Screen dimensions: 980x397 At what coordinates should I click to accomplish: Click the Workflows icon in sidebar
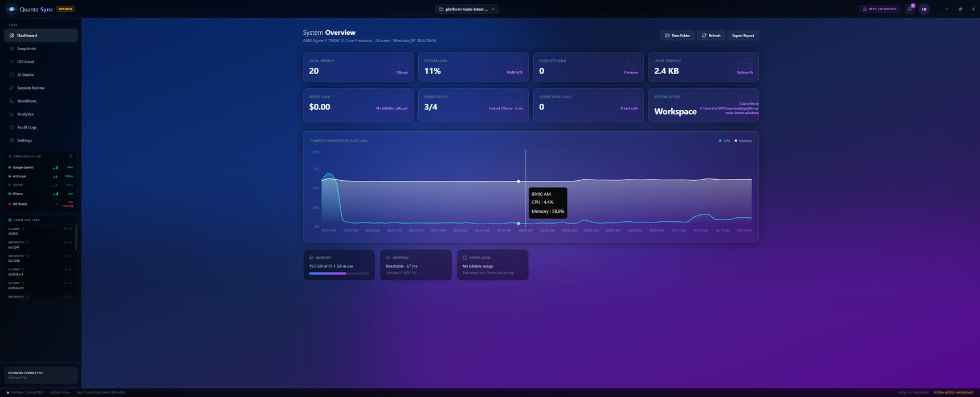[x=11, y=101]
